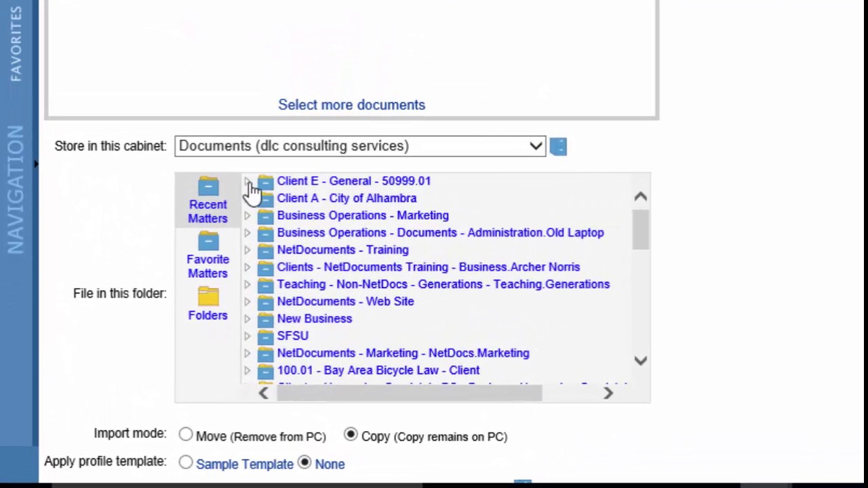The image size is (868, 488).
Task: Expand the SFSU node
Action: (x=247, y=336)
